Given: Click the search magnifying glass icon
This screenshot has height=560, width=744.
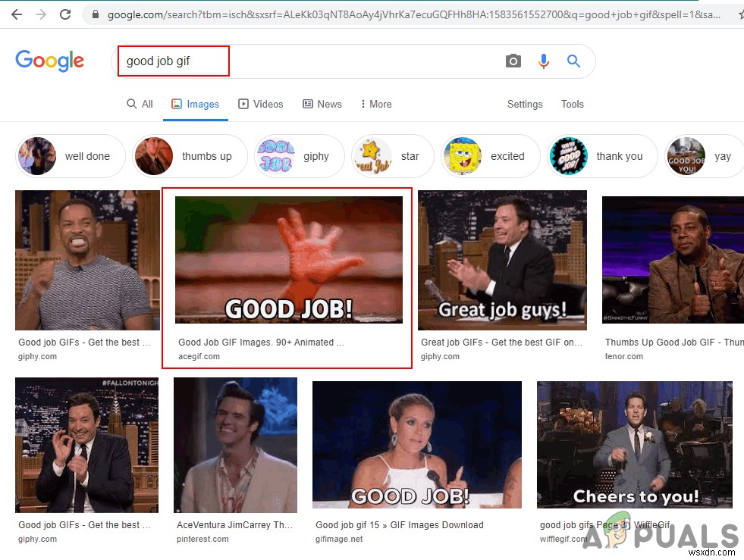Looking at the screenshot, I should [573, 61].
